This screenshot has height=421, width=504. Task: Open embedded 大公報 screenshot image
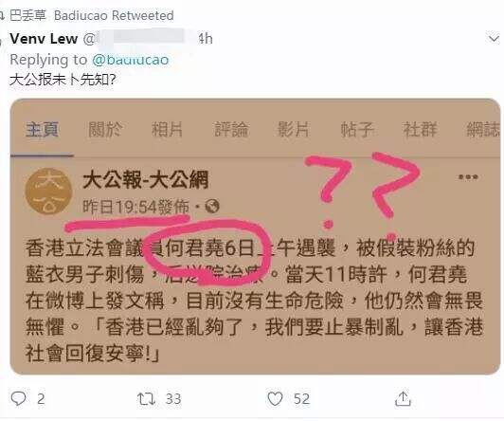pos(255,236)
